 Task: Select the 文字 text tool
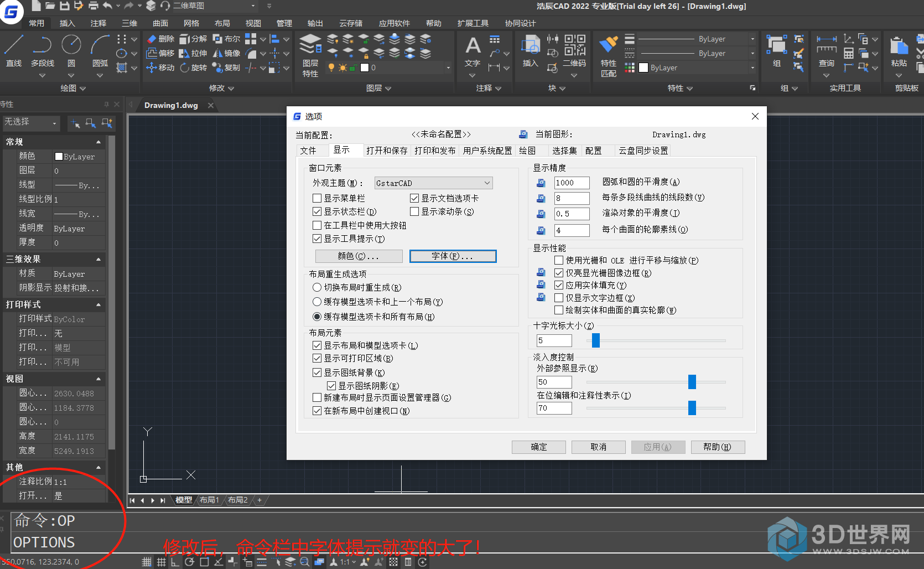pyautogui.click(x=473, y=51)
